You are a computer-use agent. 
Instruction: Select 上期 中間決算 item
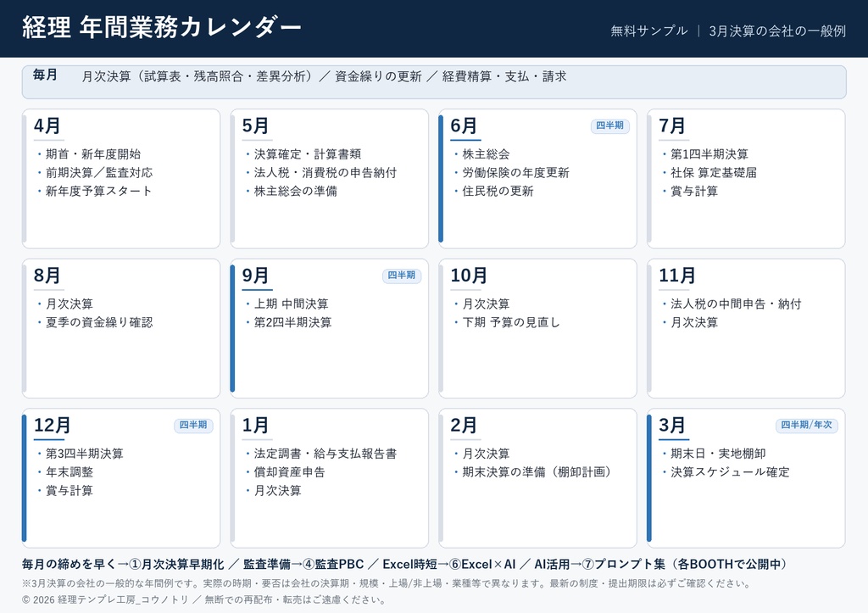point(292,304)
